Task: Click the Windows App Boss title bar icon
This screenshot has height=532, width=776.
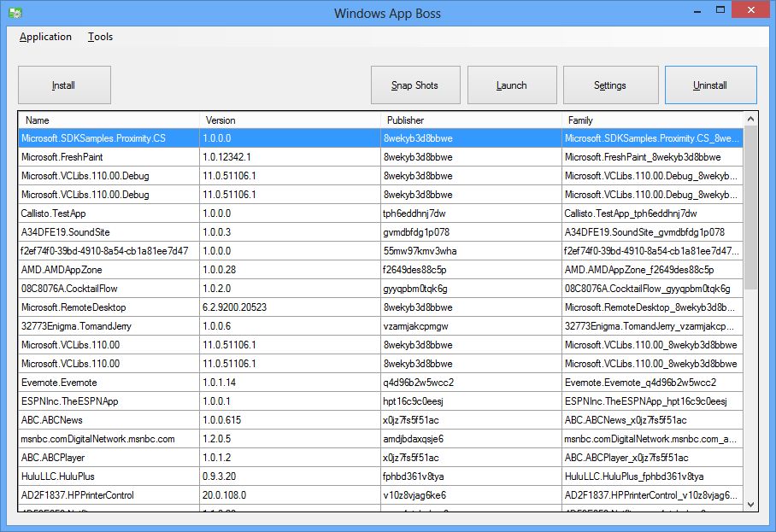Action: click(15, 13)
